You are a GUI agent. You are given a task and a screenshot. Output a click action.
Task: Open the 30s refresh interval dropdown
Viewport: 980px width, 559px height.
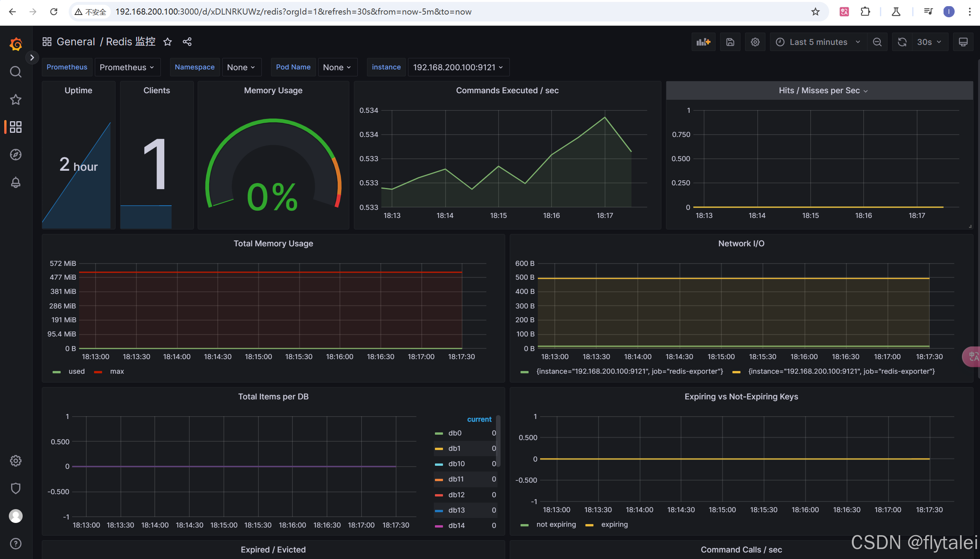click(x=929, y=42)
